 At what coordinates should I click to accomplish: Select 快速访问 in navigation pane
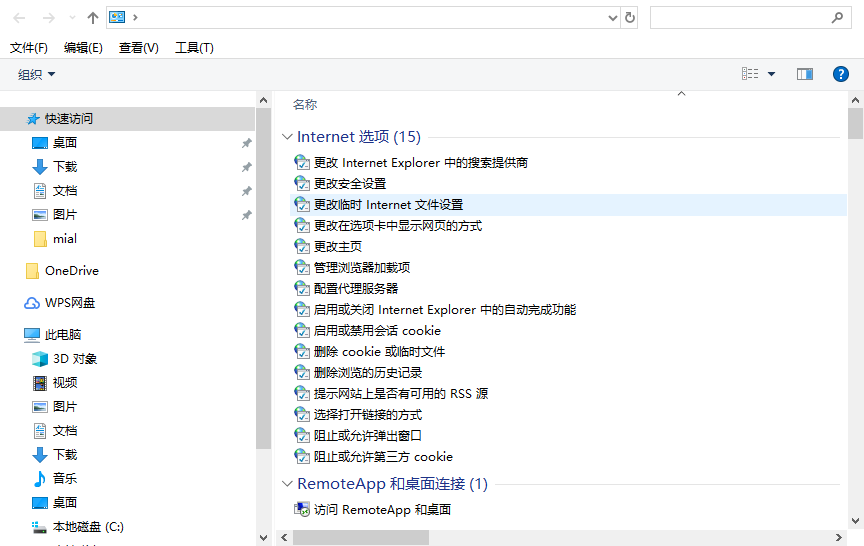tap(128, 119)
